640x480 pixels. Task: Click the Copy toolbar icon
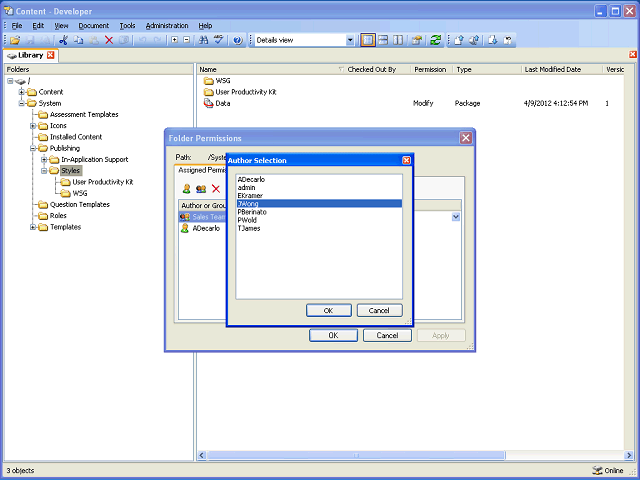(78, 40)
